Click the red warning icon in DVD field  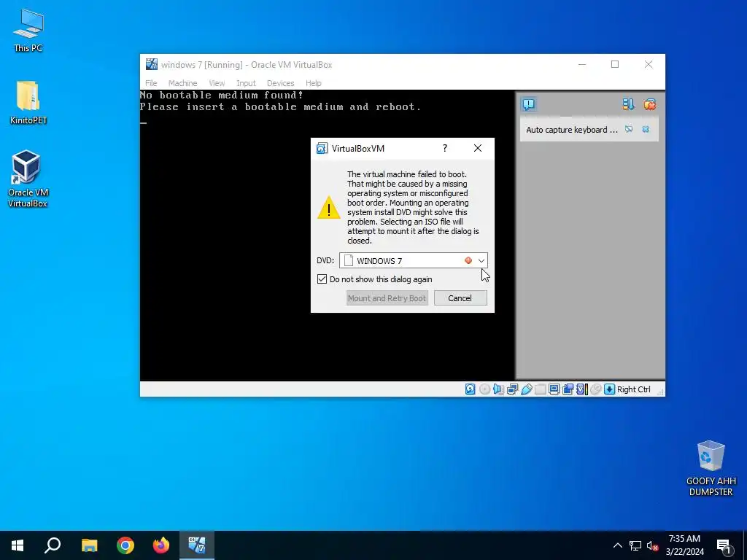click(468, 260)
